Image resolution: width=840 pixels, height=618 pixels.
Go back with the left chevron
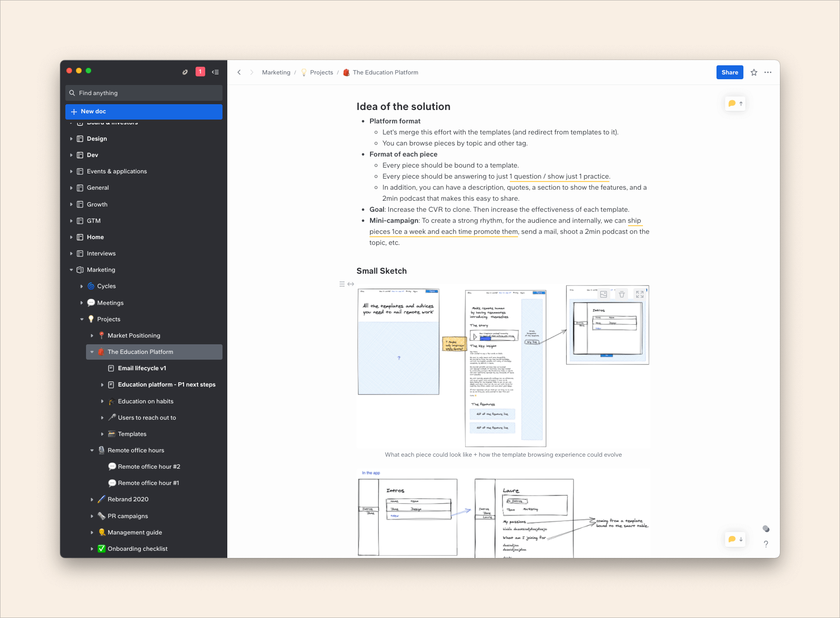239,73
